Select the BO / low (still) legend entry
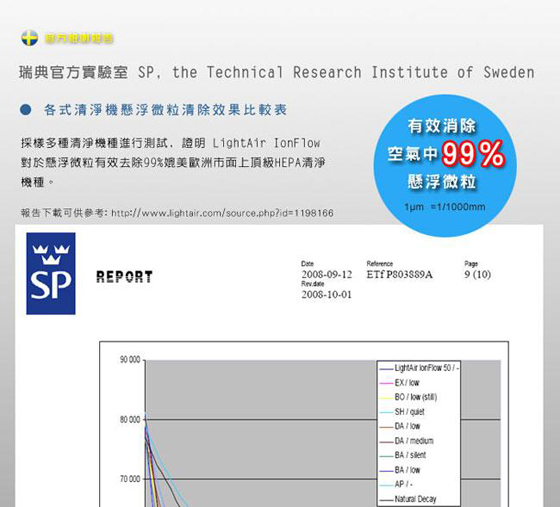Screen dimensions: 560x507 pos(408,397)
